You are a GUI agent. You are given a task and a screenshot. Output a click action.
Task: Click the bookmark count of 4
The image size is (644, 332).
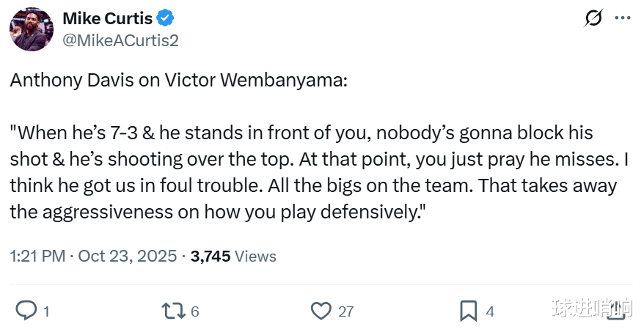(490, 311)
